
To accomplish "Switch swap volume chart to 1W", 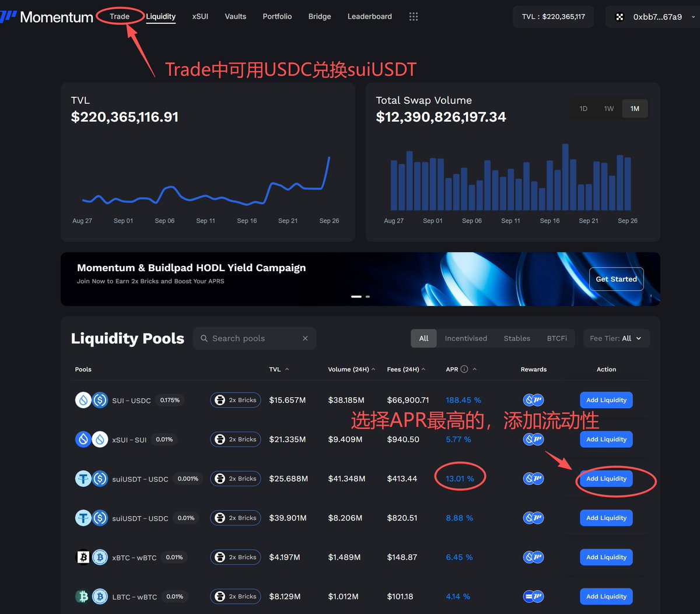I will tap(609, 108).
